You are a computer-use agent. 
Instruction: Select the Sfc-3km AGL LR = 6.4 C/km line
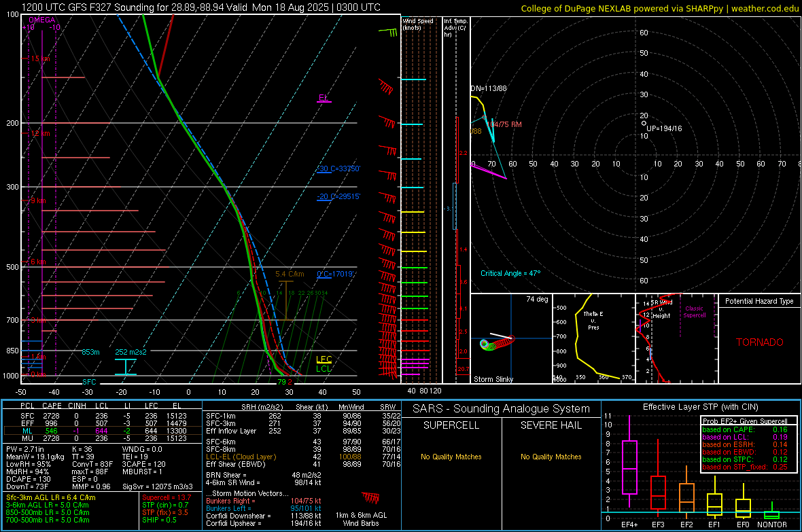coord(51,498)
